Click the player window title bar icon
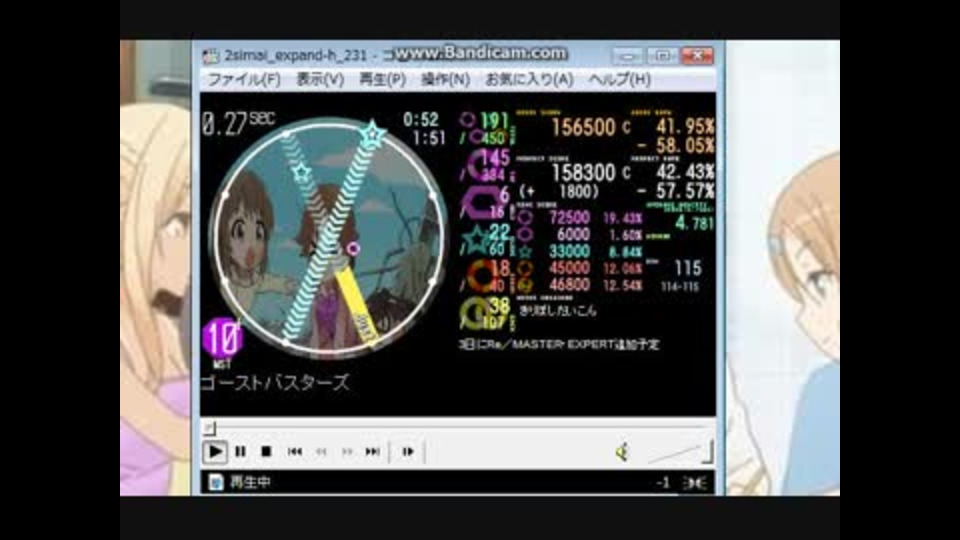Image resolution: width=960 pixels, height=540 pixels. pos(211,56)
